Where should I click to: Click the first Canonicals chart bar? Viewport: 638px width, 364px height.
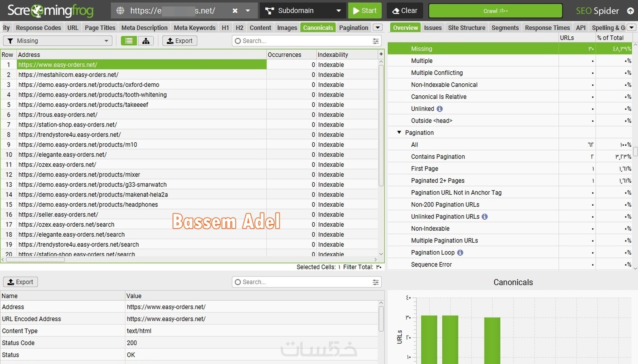pos(429,340)
